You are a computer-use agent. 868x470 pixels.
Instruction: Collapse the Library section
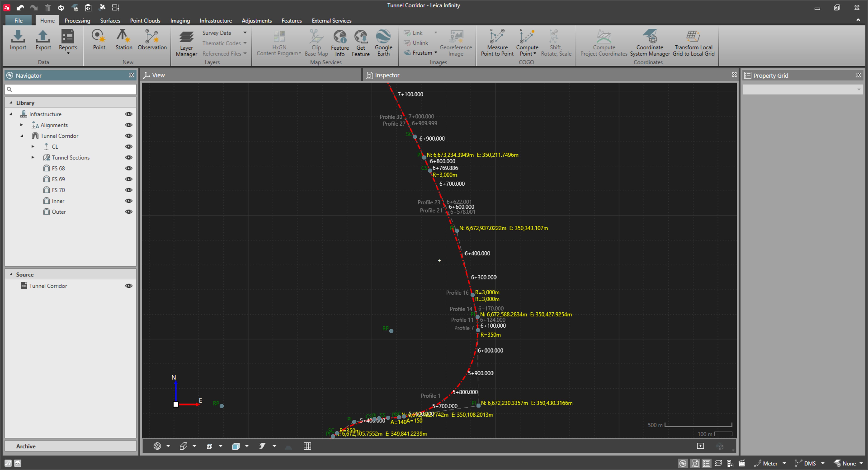[11, 102]
